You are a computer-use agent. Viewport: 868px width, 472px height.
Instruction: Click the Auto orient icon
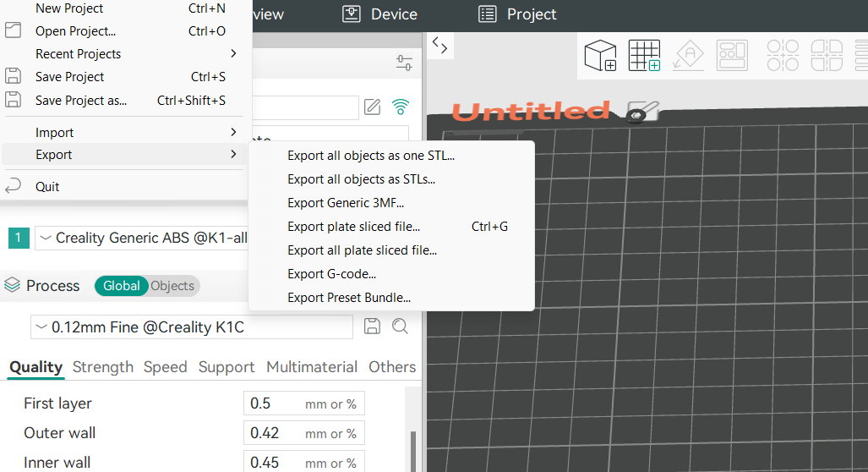[x=688, y=56]
